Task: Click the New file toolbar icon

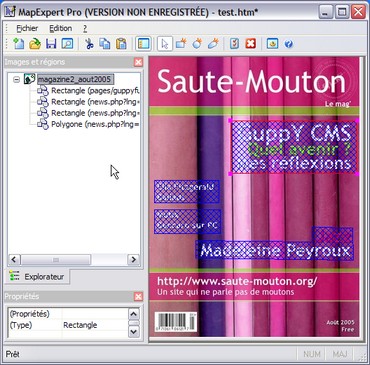Action: pos(18,44)
